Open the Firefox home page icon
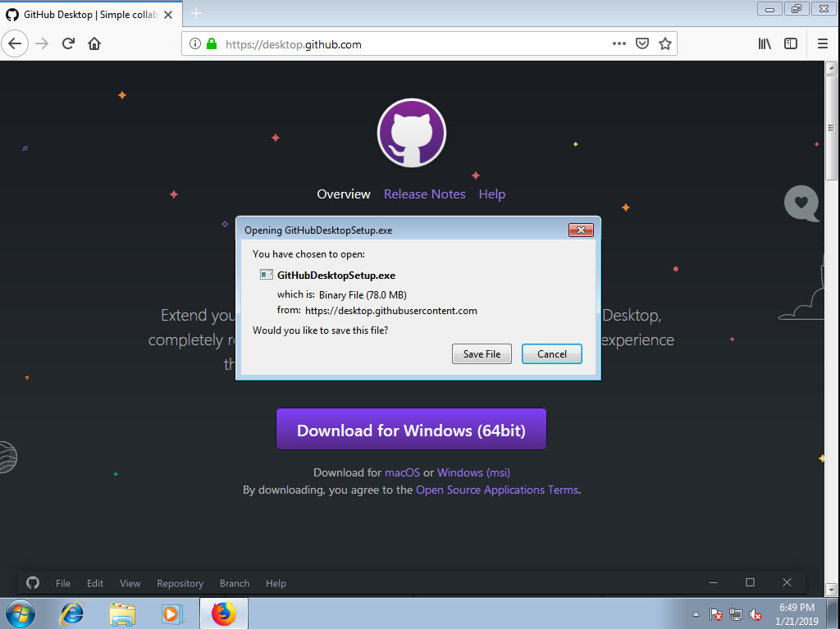The image size is (840, 629). (x=94, y=44)
